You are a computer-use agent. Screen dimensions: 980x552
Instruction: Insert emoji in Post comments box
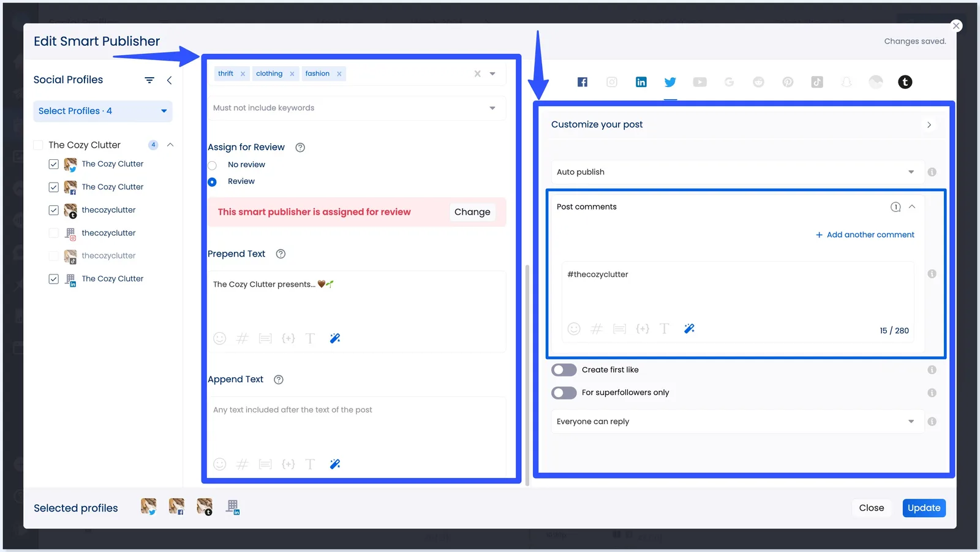pyautogui.click(x=574, y=329)
